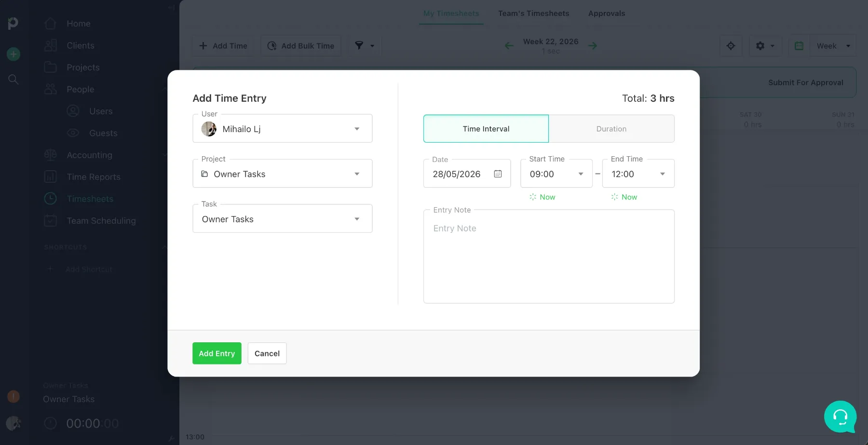Screen dimensions: 868x445
Task: Open the Users icon in sidebar
Action: (73, 111)
